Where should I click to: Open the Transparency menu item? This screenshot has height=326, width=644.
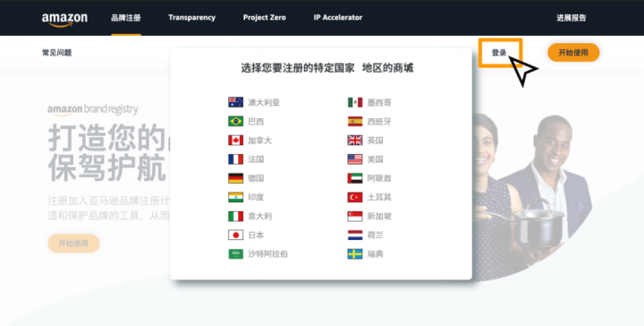pos(191,18)
